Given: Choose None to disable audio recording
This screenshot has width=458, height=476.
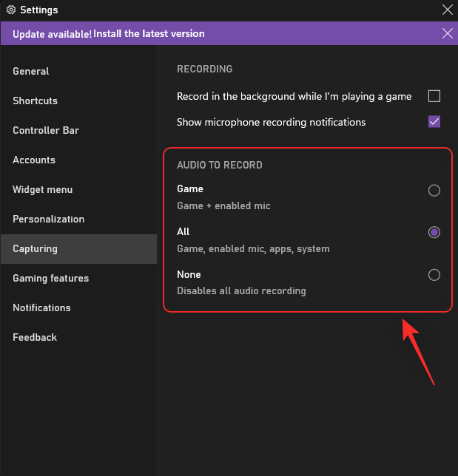Looking at the screenshot, I should pyautogui.click(x=434, y=275).
